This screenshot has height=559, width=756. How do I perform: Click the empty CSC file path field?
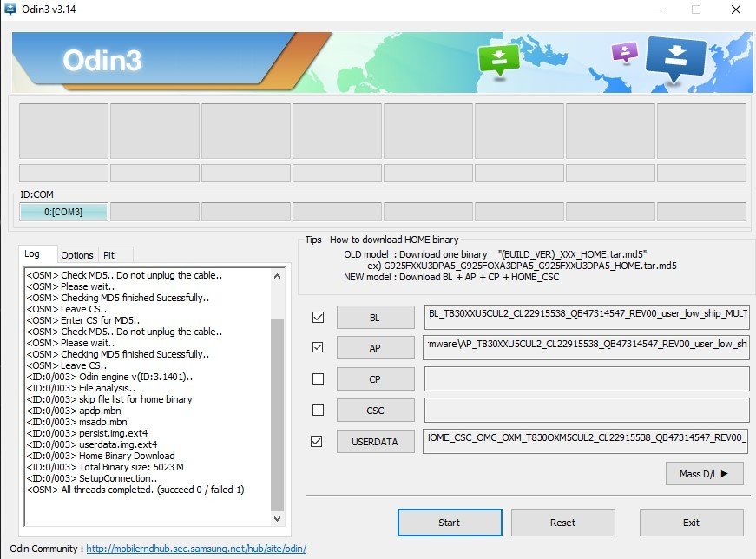tap(586, 410)
